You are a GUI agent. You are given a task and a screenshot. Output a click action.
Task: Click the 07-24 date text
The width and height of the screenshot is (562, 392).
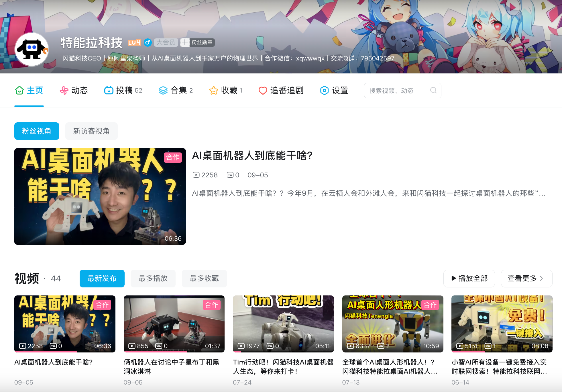click(242, 382)
